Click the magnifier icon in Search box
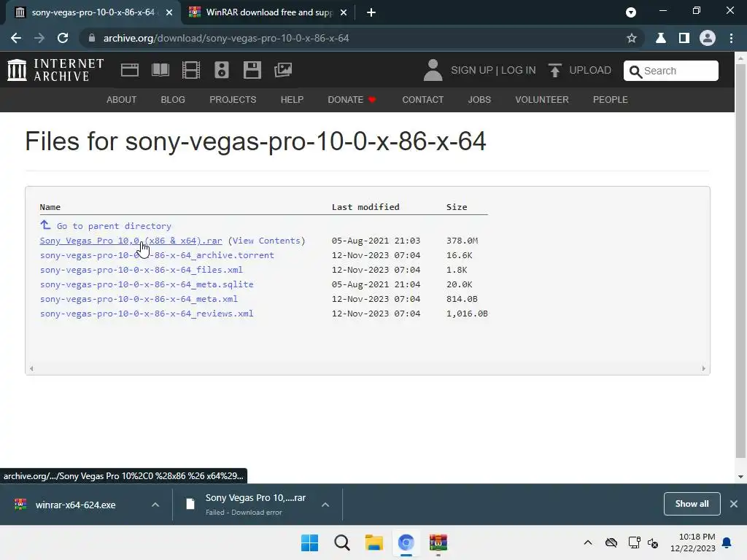The image size is (747, 560). click(635, 71)
